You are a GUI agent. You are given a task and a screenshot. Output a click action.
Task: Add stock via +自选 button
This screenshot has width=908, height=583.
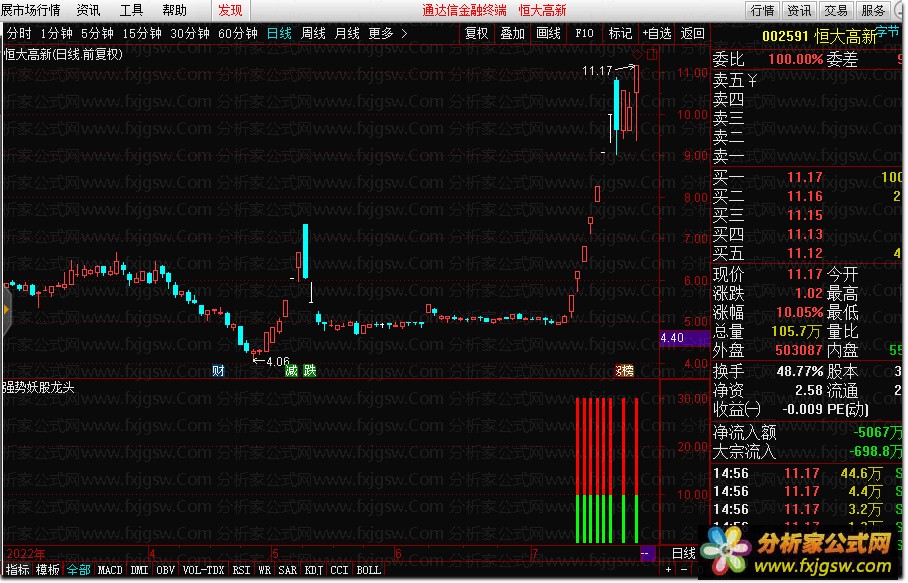coord(657,34)
